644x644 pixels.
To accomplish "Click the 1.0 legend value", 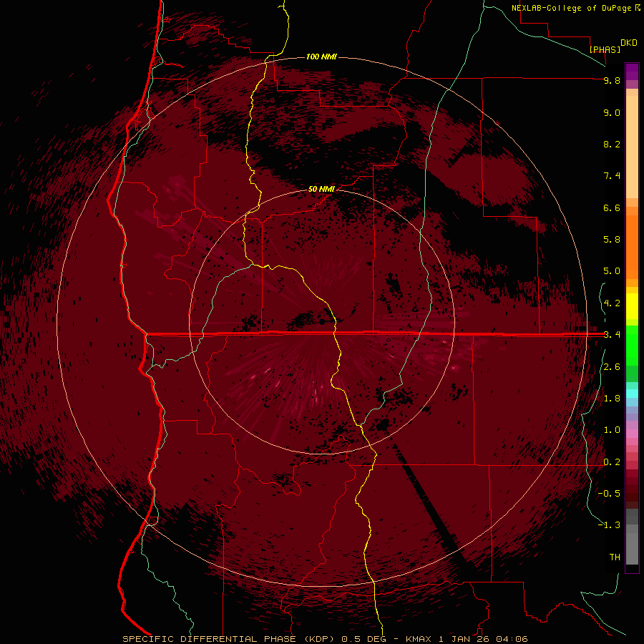I will pos(612,430).
